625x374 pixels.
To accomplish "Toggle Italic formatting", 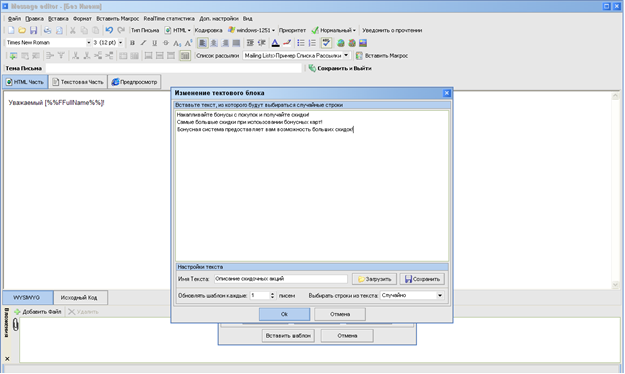I will 143,43.
